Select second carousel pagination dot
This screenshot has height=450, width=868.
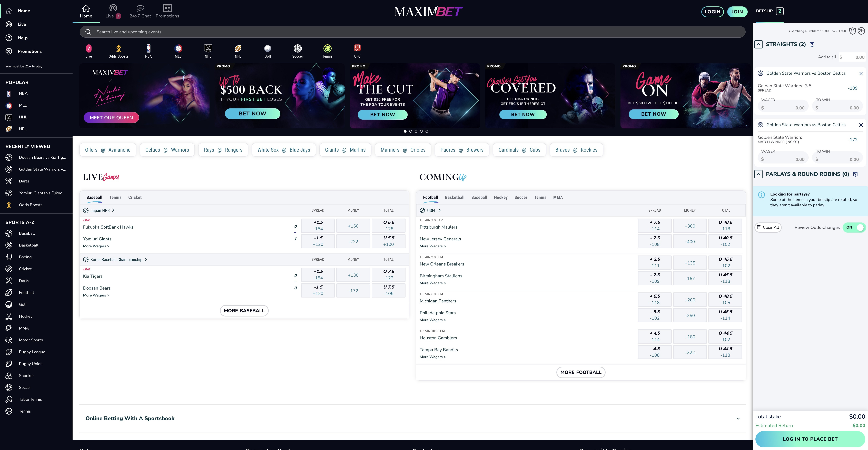point(410,131)
